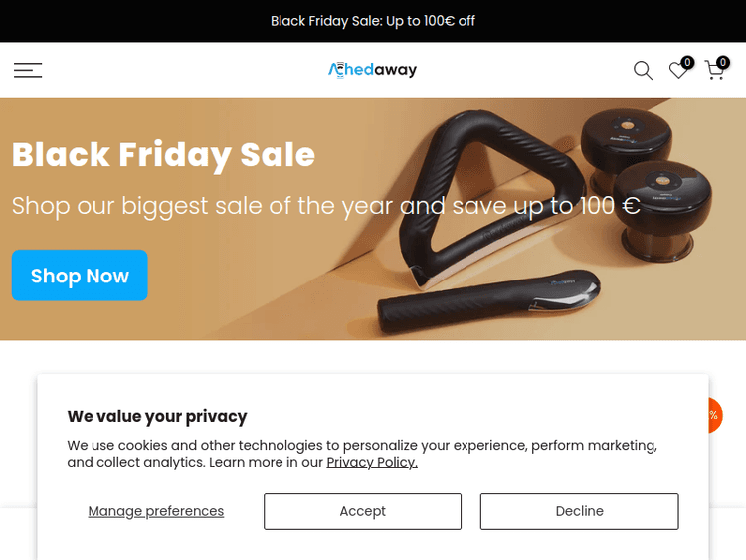Click the orange discount percent badge
This screenshot has width=746, height=560.
point(713,415)
